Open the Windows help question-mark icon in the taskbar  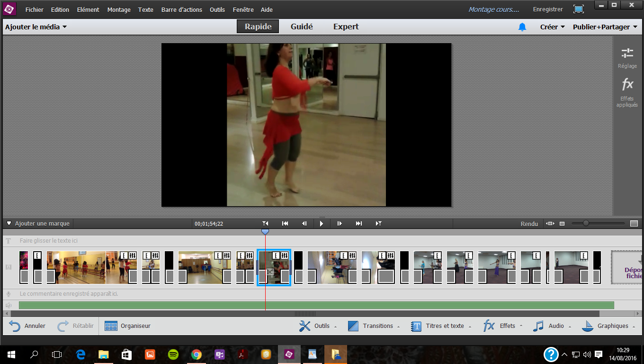click(550, 354)
